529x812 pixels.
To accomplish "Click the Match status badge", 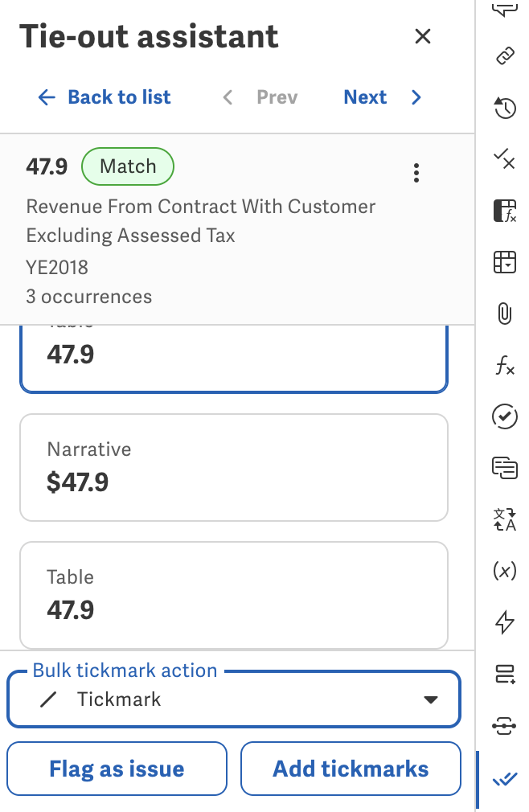I will coord(128,166).
